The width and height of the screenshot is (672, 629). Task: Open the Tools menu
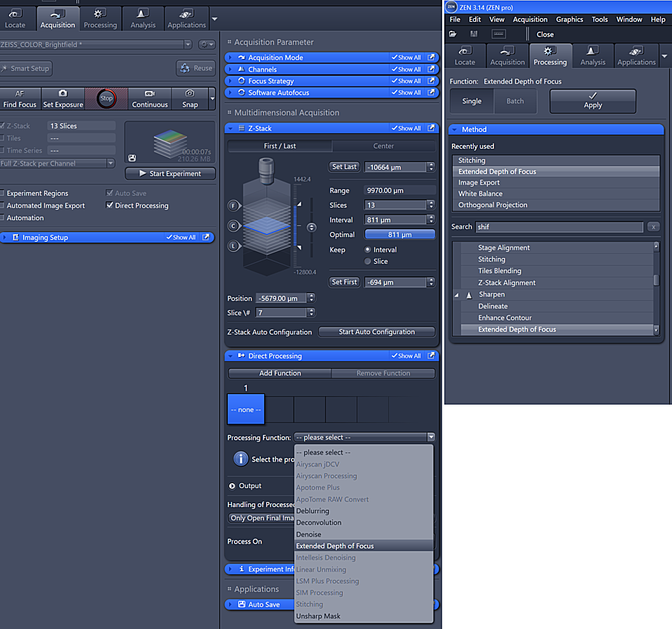[600, 20]
